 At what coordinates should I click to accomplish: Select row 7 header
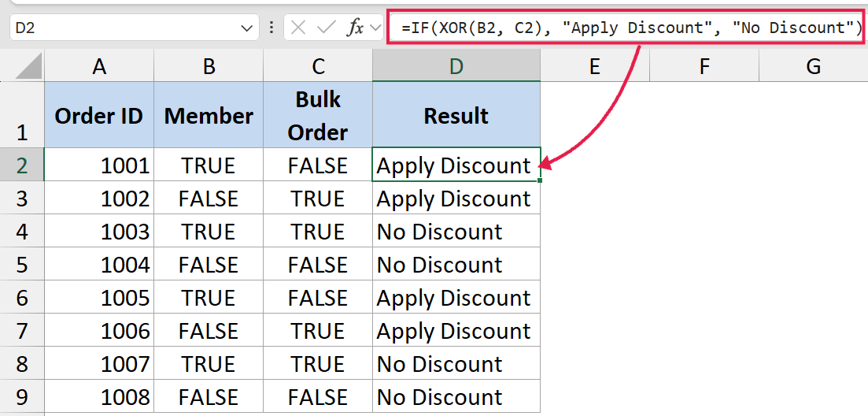[22, 331]
